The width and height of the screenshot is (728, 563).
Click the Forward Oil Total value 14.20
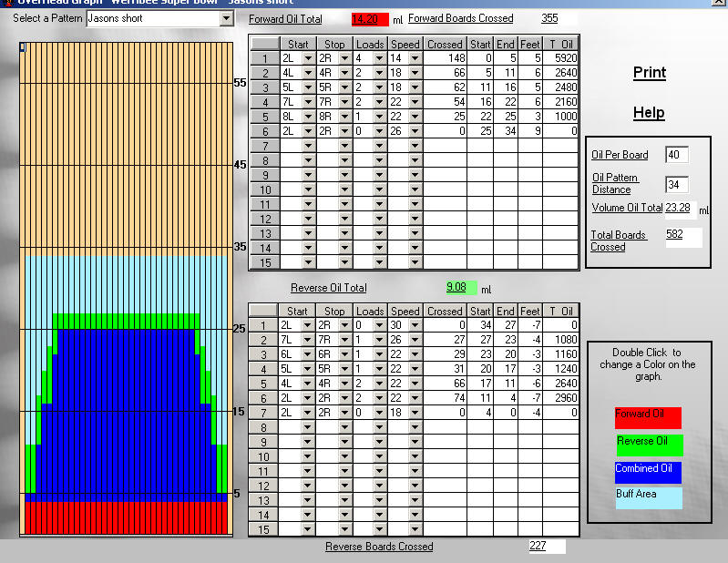370,19
